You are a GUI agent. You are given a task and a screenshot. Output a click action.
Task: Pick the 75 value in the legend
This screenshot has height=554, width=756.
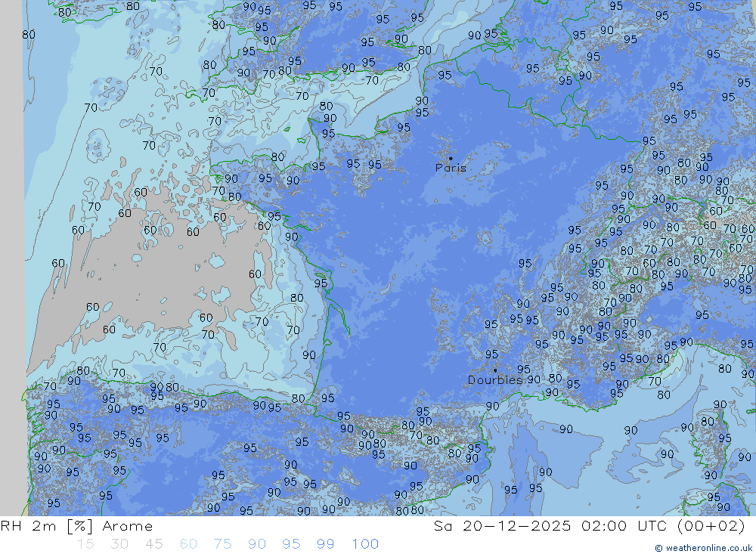coord(223,544)
